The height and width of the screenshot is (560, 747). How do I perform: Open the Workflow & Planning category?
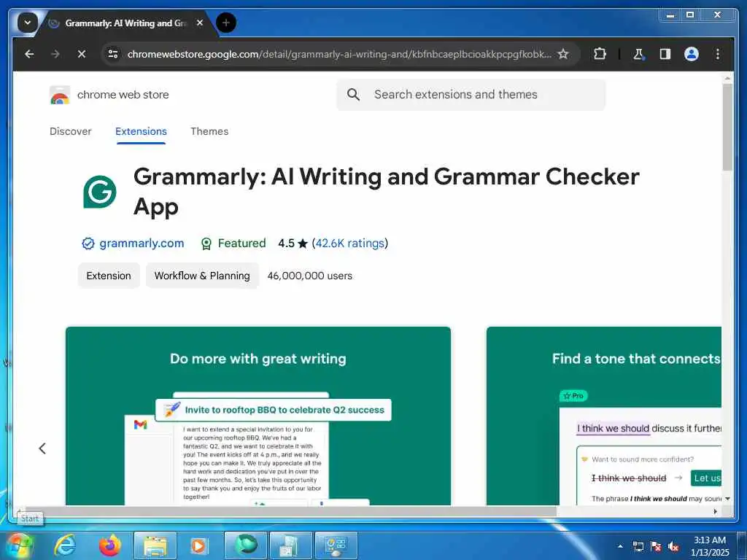point(202,276)
